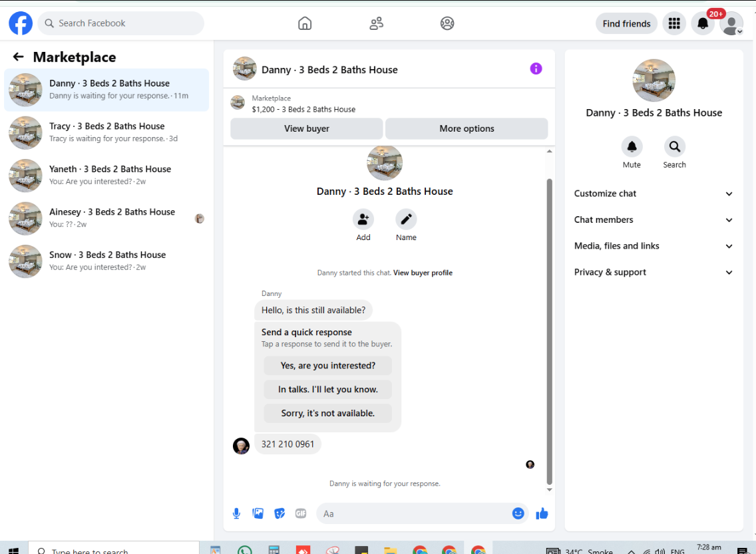Expand Chat members section
The image size is (756, 554).
(x=654, y=219)
